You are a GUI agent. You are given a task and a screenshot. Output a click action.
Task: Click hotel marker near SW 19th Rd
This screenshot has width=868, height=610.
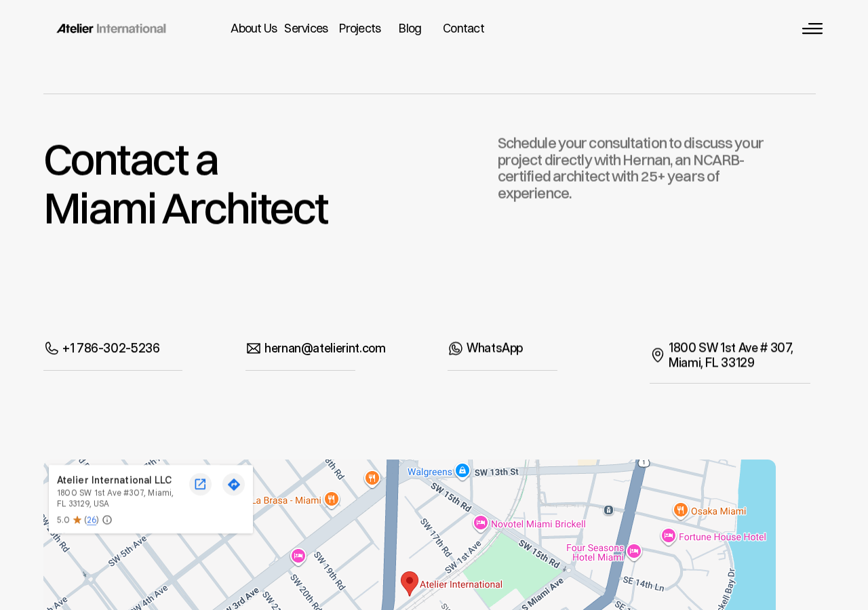point(298,556)
